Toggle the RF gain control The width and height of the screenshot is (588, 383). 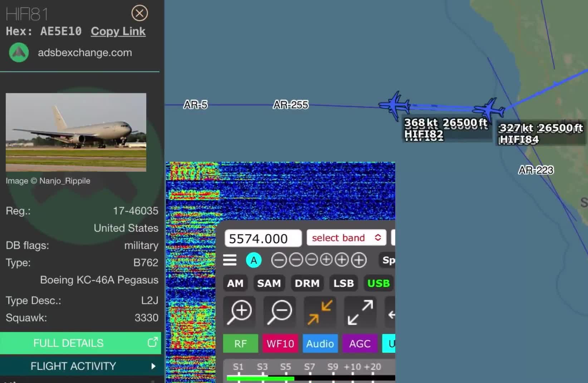coord(240,344)
